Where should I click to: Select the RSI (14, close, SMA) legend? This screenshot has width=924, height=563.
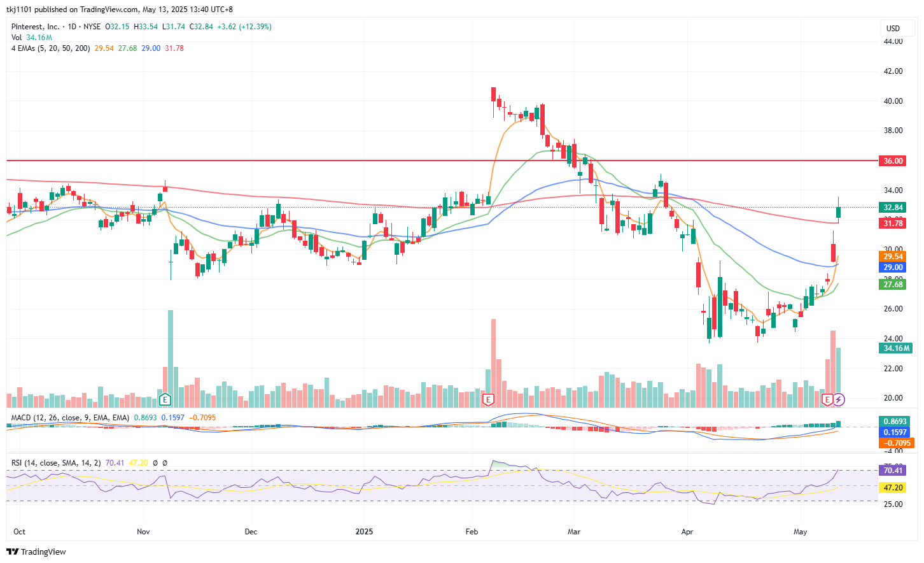[56, 463]
